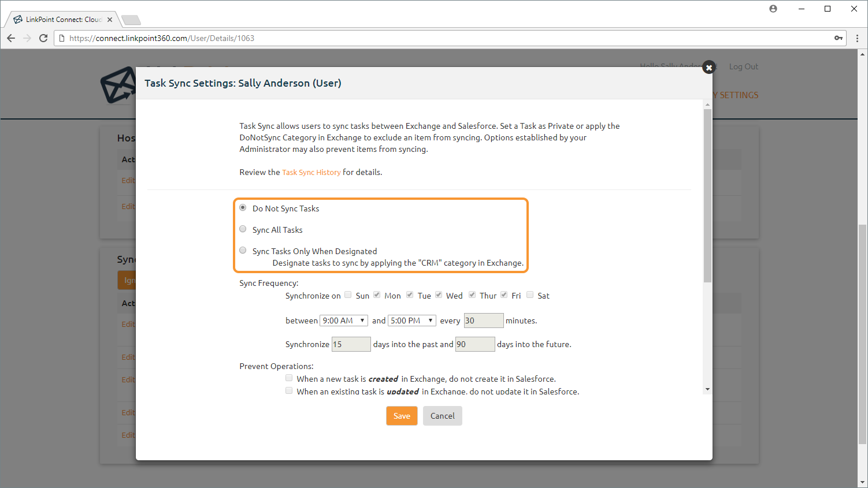Image resolution: width=868 pixels, height=488 pixels.
Task: Check prevent updated task in Salesforce
Action: tap(289, 391)
